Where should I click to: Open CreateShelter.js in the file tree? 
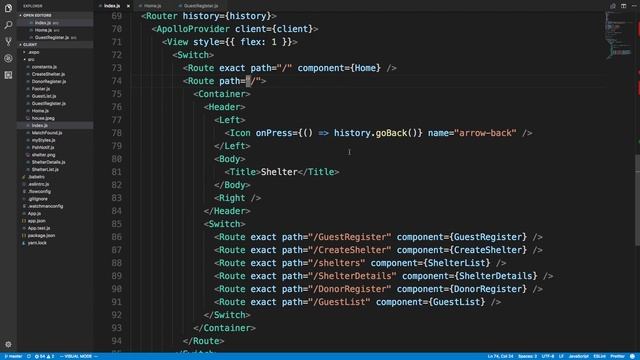tap(48, 74)
